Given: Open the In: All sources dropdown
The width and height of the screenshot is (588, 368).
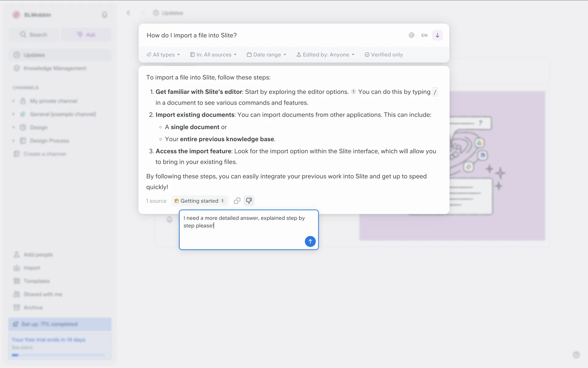Looking at the screenshot, I should pos(213,55).
